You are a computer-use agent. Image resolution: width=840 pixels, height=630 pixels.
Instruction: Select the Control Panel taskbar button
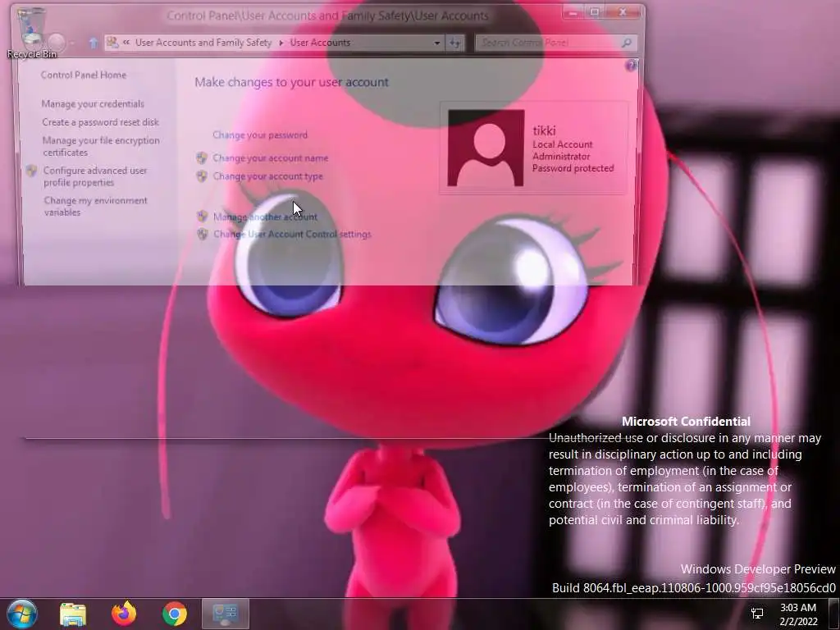pyautogui.click(x=225, y=614)
